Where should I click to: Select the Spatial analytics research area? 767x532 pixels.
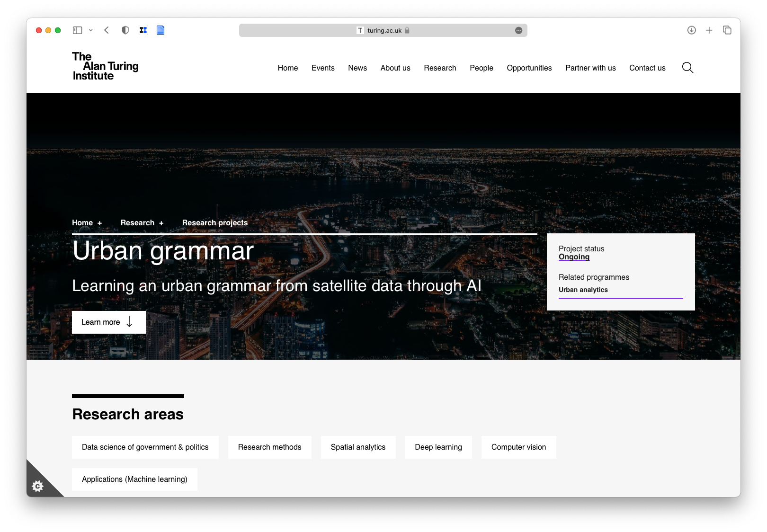tap(358, 447)
